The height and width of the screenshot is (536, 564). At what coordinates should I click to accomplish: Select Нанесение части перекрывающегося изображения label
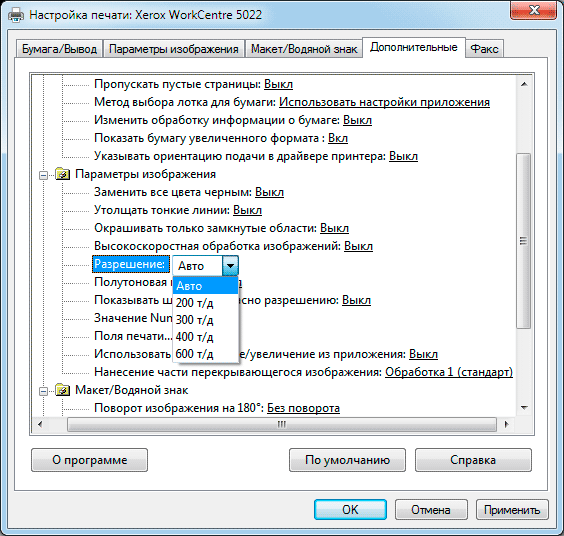click(x=238, y=372)
